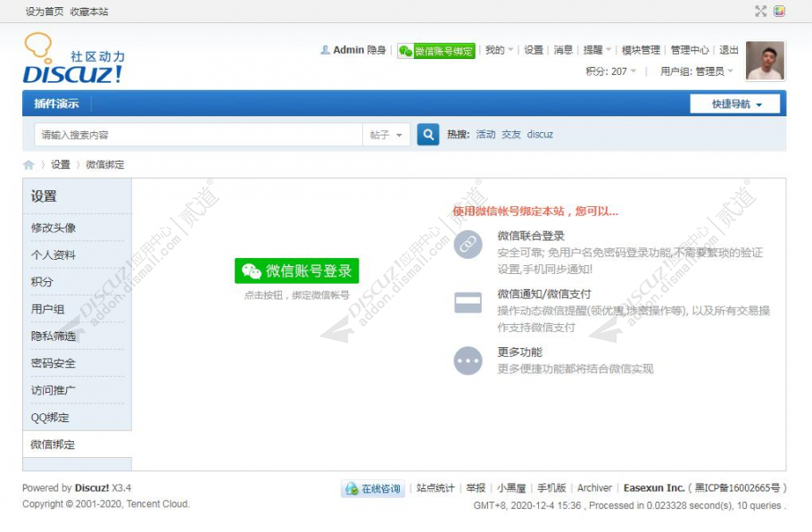The width and height of the screenshot is (812, 532).
Task: Open 小黑屋 footer link
Action: coord(511,488)
